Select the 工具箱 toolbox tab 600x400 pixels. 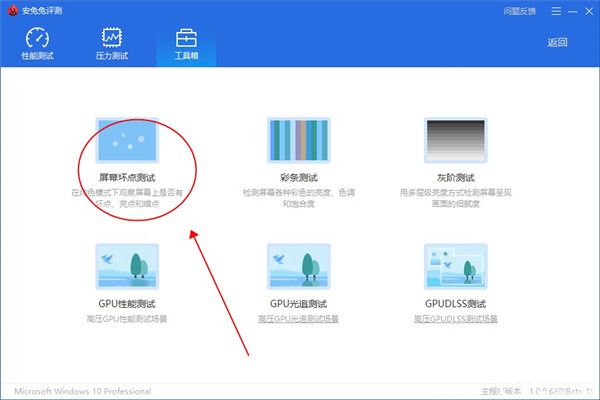click(x=186, y=44)
